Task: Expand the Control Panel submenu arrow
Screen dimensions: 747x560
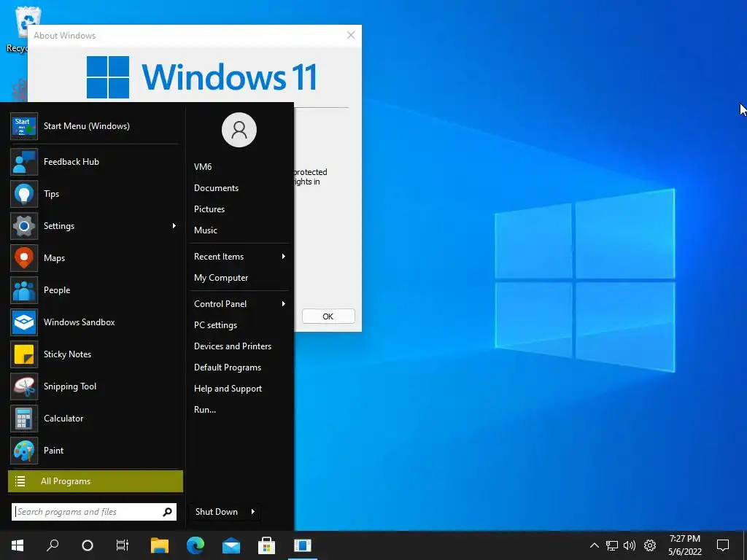Action: point(284,304)
